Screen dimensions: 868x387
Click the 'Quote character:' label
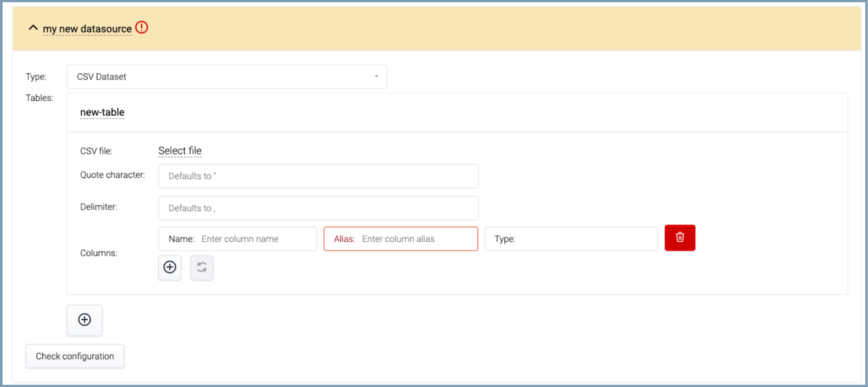coord(112,175)
